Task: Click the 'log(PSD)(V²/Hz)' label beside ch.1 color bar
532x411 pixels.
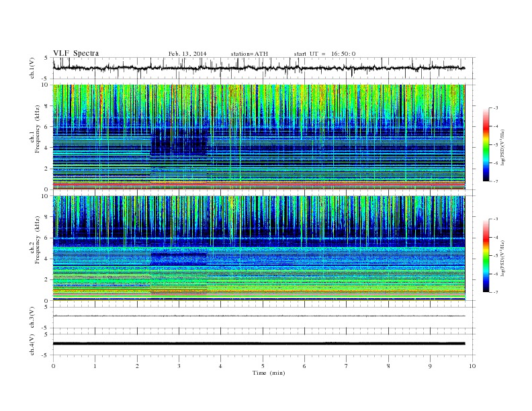Action: [x=503, y=148]
